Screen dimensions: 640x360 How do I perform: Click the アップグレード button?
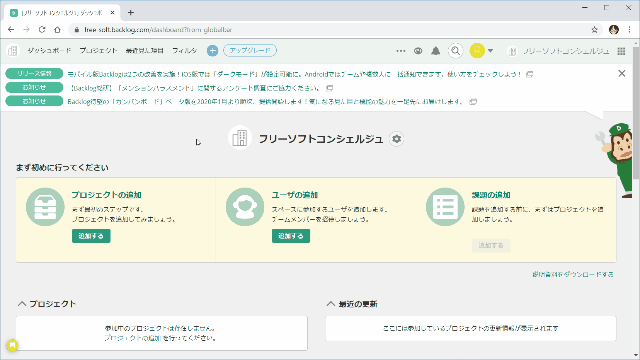coord(250,51)
